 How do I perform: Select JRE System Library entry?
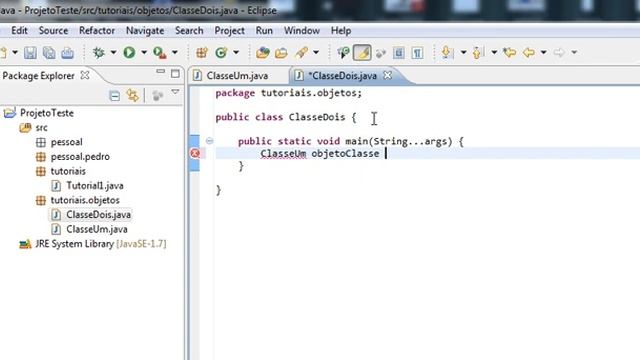tap(100, 244)
